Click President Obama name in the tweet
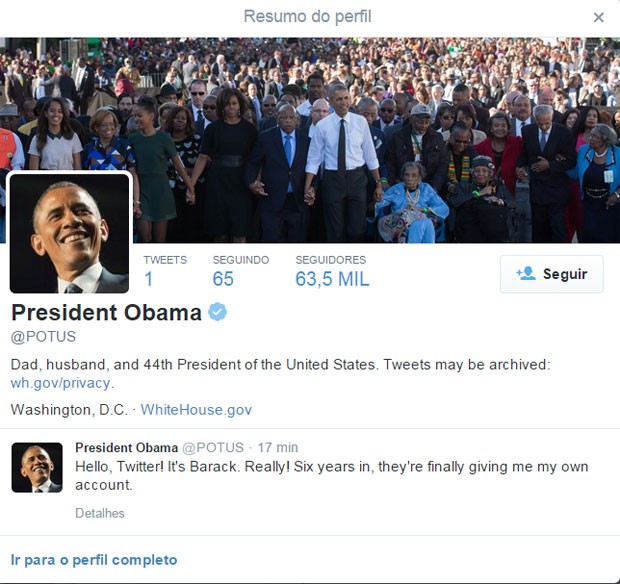The width and height of the screenshot is (620, 584). [127, 448]
